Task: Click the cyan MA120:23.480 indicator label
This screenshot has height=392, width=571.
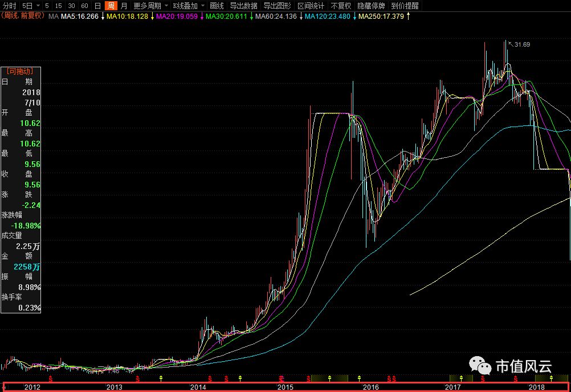Action: tap(327, 17)
